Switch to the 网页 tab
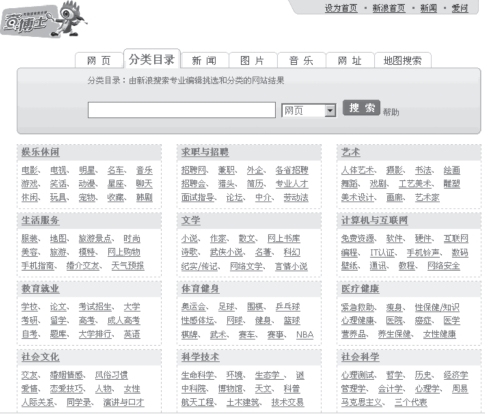The width and height of the screenshot is (485, 414). 99,60
